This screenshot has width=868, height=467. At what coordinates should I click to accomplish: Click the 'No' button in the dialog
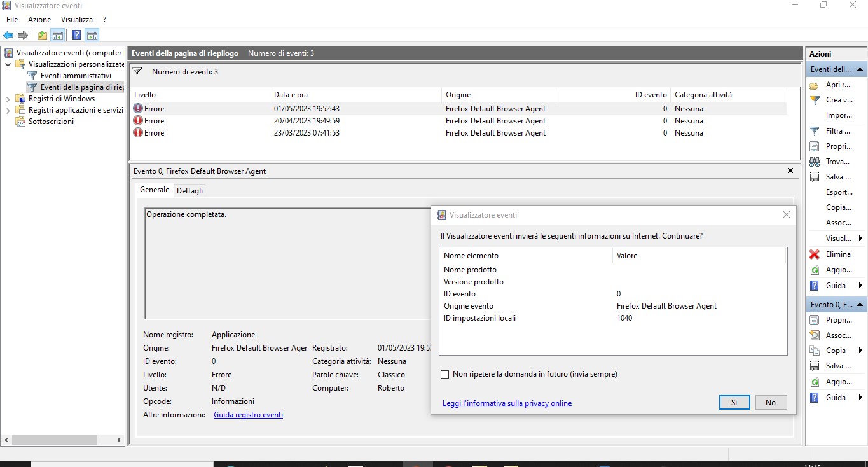[771, 403]
